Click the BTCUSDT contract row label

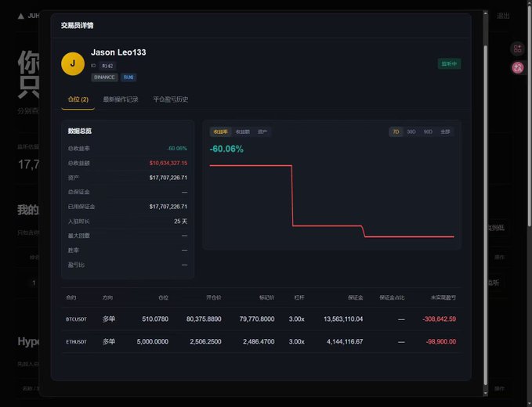click(x=76, y=319)
